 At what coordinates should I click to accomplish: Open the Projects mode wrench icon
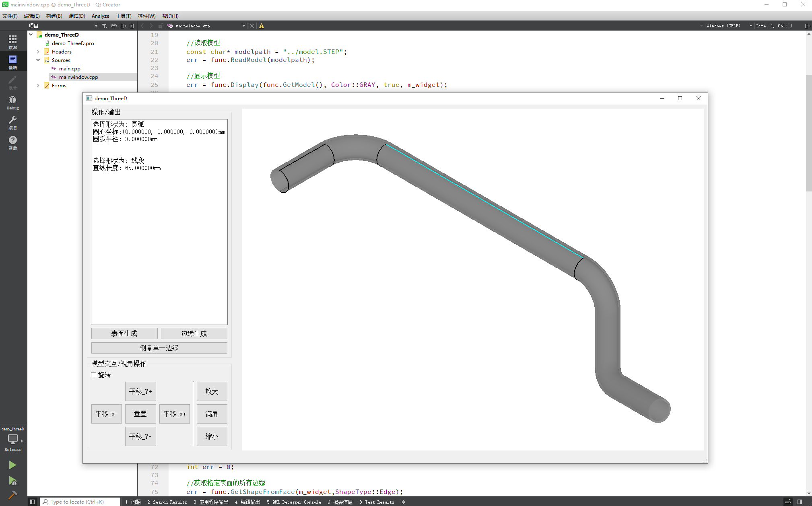[13, 122]
